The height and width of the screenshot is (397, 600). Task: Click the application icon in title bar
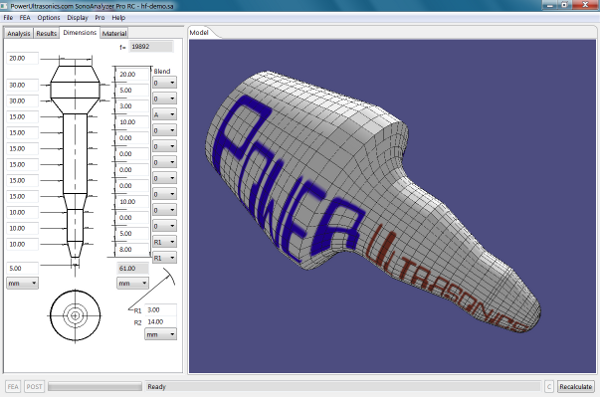click(4, 5)
